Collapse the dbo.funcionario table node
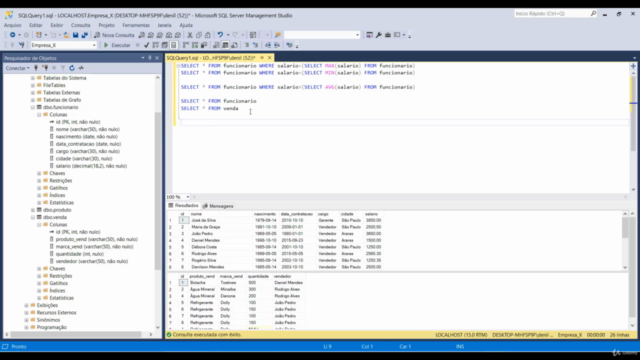640x360 pixels. click(x=33, y=107)
